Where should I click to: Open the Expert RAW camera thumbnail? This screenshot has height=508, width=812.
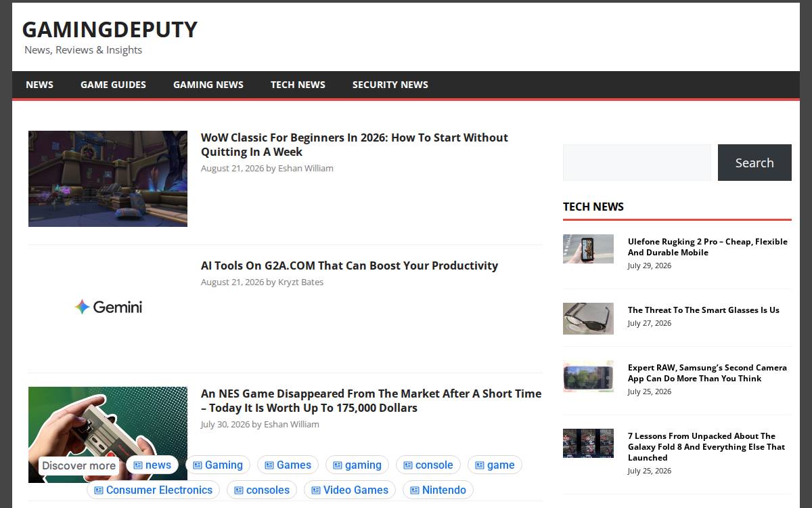[588, 376]
